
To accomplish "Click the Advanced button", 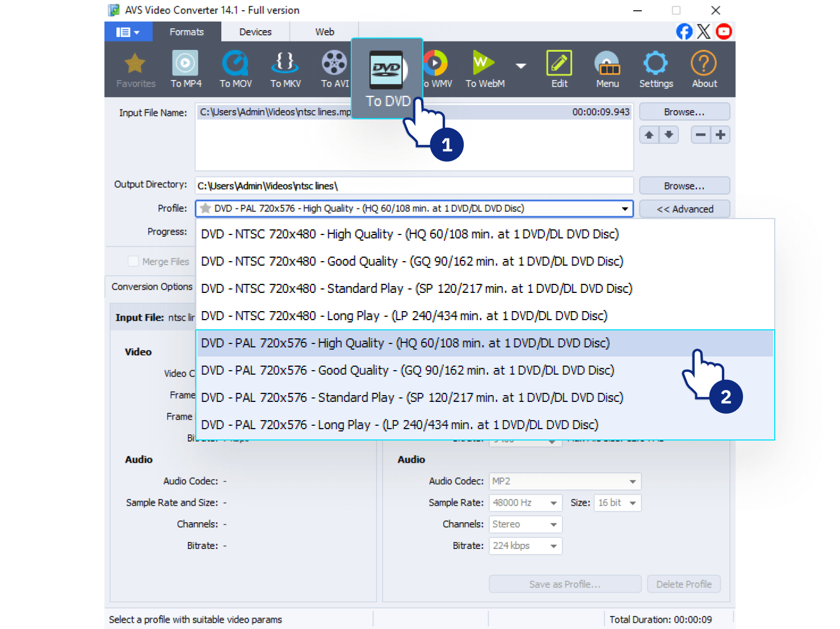I will click(684, 209).
